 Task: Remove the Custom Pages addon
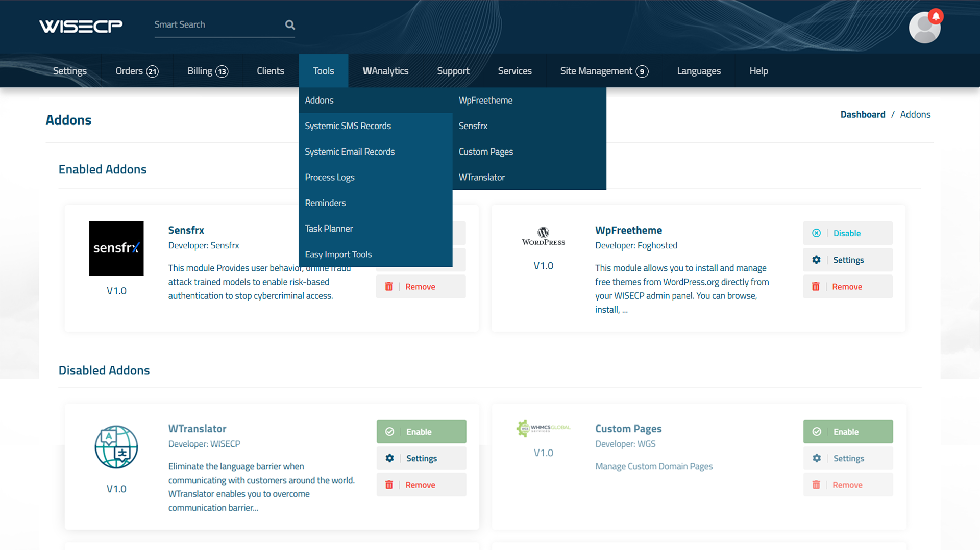click(848, 485)
